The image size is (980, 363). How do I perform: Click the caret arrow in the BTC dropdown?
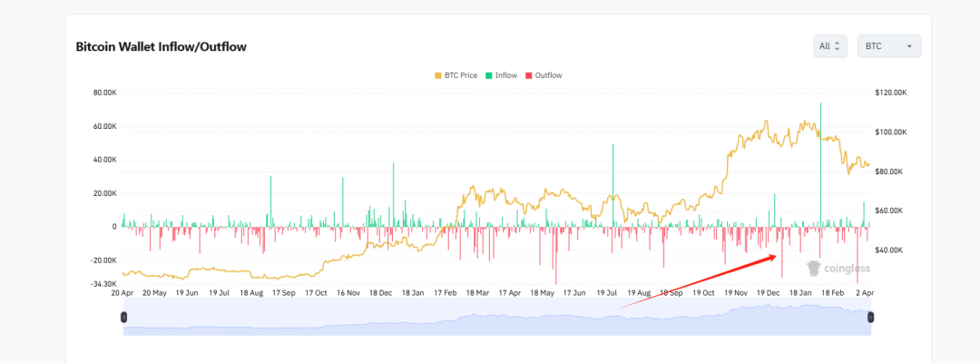click(909, 46)
